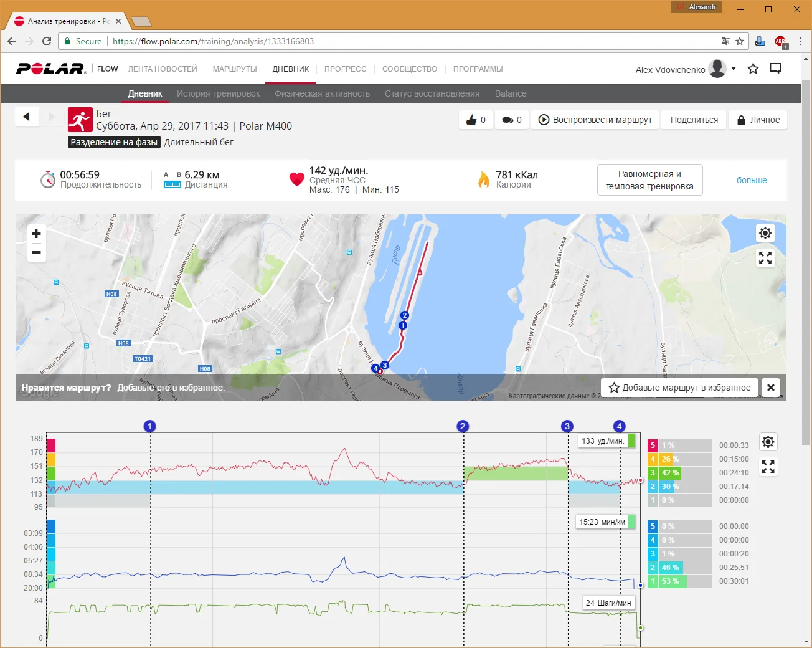The image size is (812, 648).
Task: Open the История тренировок tab
Action: 218,93
